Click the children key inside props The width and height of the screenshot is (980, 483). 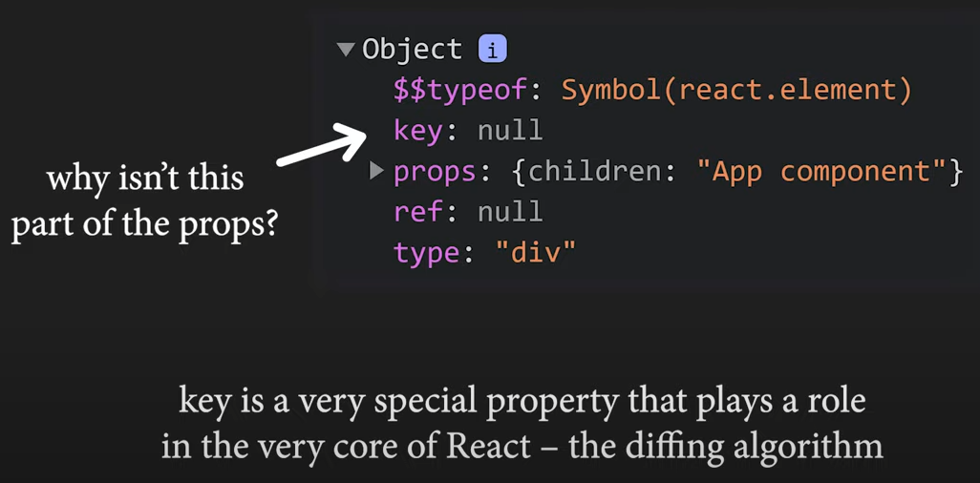(x=594, y=171)
